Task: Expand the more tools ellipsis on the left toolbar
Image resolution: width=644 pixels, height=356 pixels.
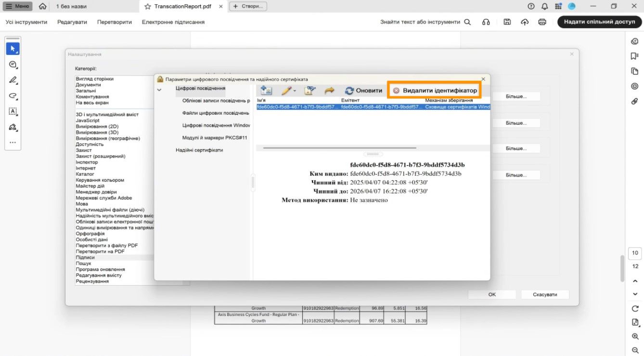Action: point(13,142)
